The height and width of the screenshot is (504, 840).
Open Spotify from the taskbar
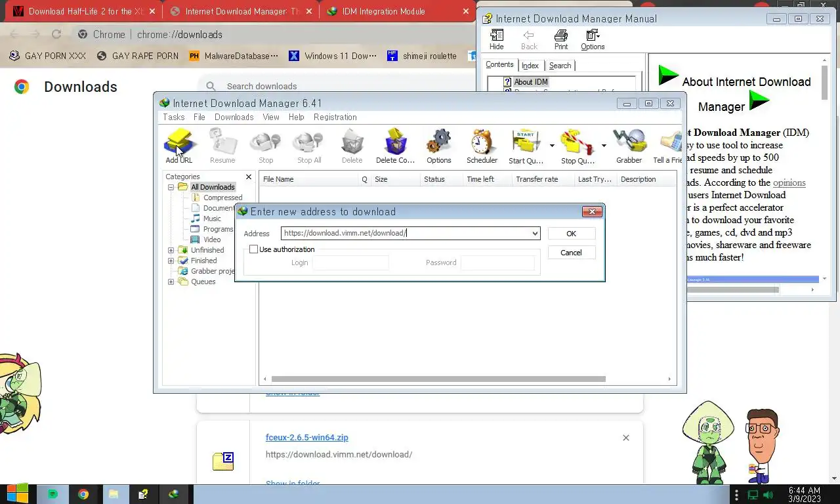tap(52, 494)
